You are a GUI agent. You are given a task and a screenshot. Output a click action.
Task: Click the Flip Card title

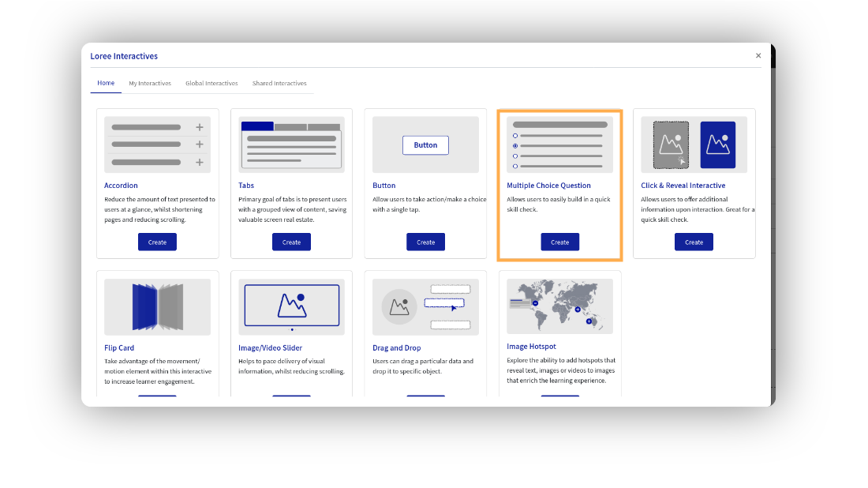pyautogui.click(x=119, y=348)
